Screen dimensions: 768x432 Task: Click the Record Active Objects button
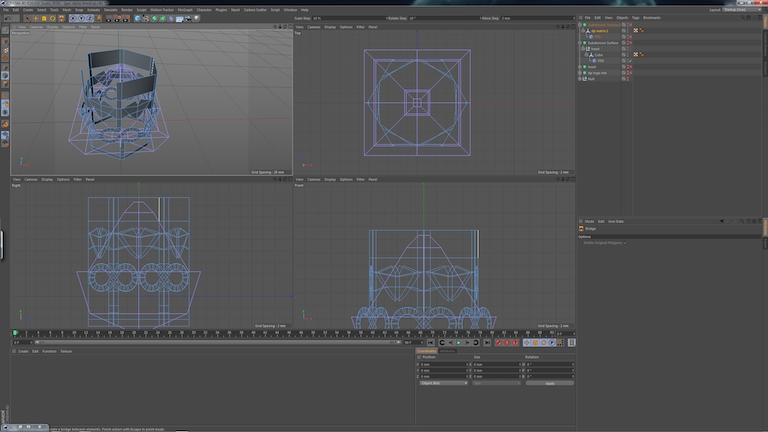tap(499, 343)
